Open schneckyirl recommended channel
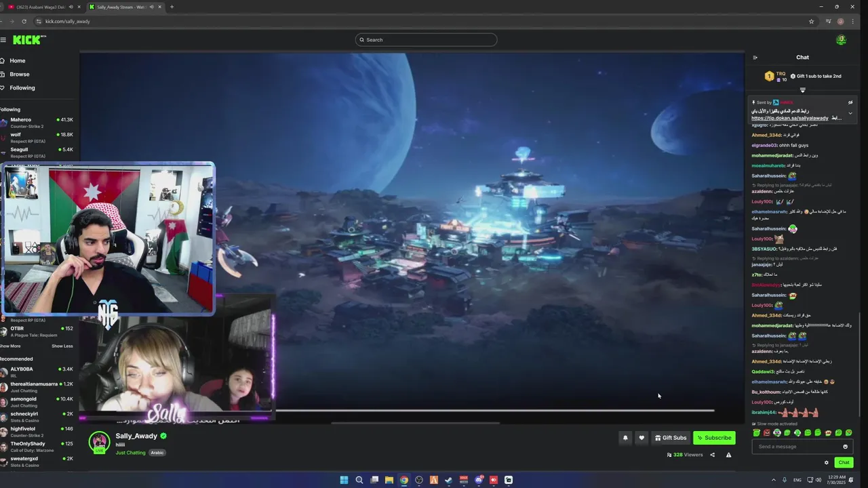This screenshot has width=868, height=488. 37,417
